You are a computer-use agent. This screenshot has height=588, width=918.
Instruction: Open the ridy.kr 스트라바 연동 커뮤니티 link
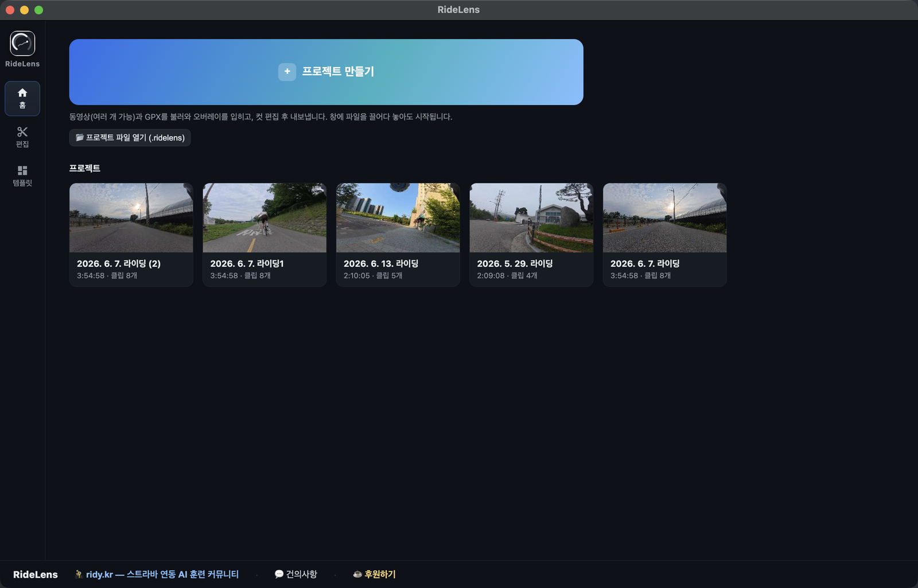click(157, 574)
